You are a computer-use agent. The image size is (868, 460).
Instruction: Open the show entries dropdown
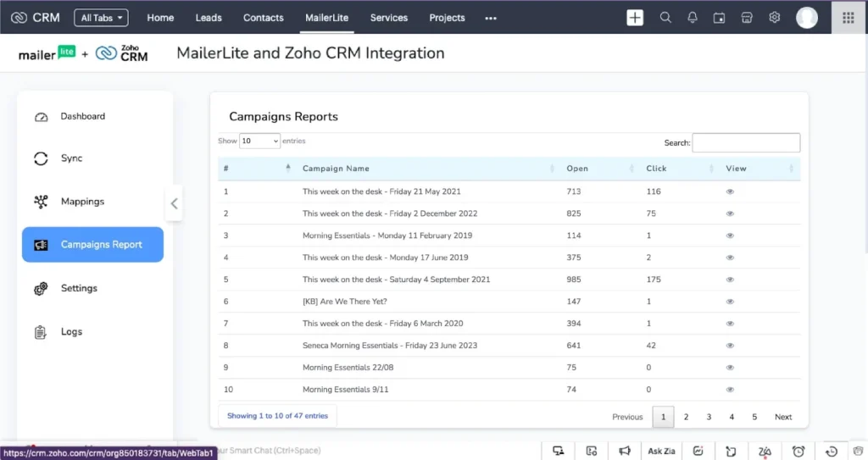pyautogui.click(x=259, y=141)
